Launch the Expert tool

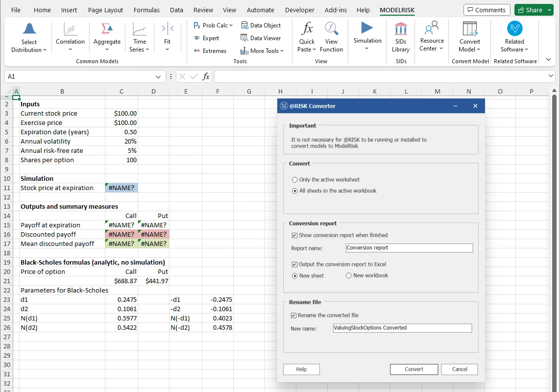(206, 38)
